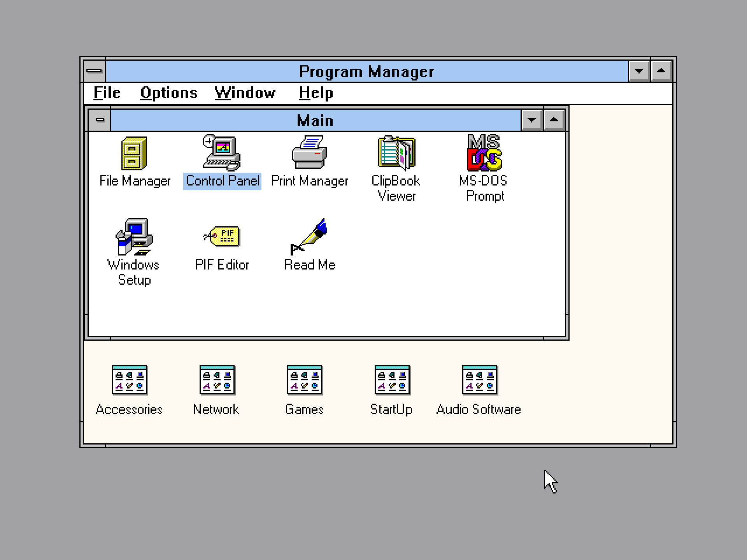Screen dimensions: 747x560
Task: Select the Read Me icon
Action: pyautogui.click(x=309, y=237)
